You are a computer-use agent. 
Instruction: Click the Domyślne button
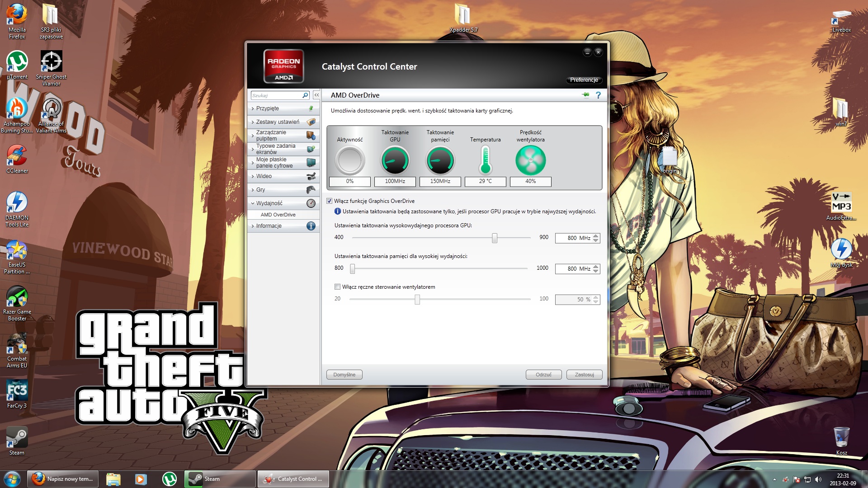coord(344,375)
